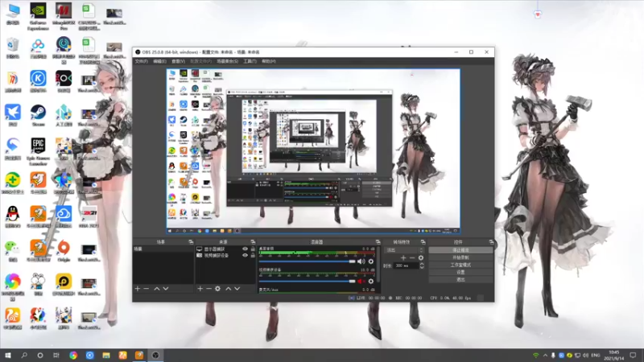Click the 设置 settings button in controls
This screenshot has height=362, width=644.
(460, 272)
